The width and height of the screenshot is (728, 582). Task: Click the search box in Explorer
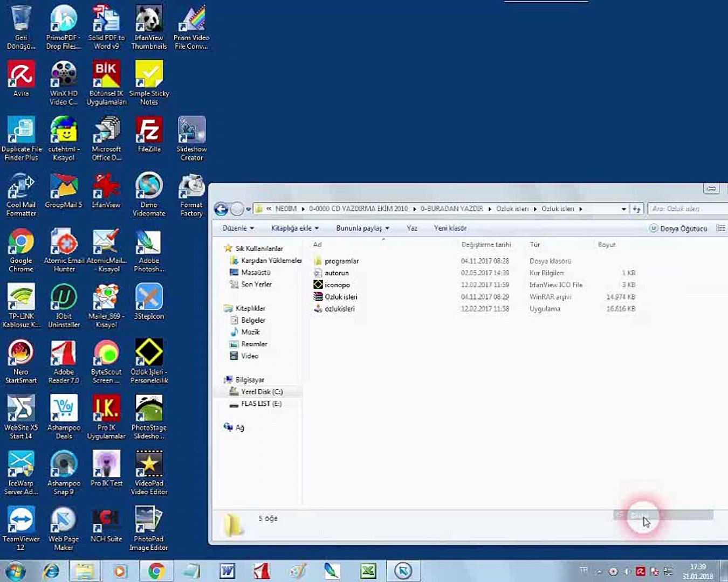pos(688,209)
